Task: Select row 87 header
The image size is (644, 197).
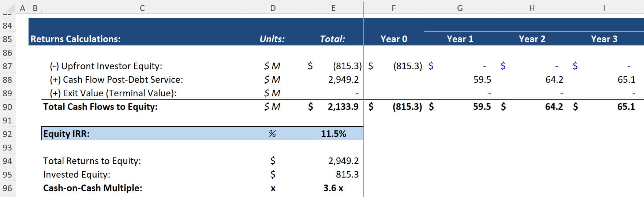Action: point(8,66)
